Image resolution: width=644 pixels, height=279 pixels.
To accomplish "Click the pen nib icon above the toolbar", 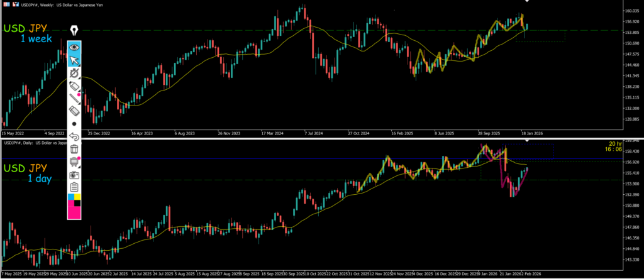I will coord(75,31).
